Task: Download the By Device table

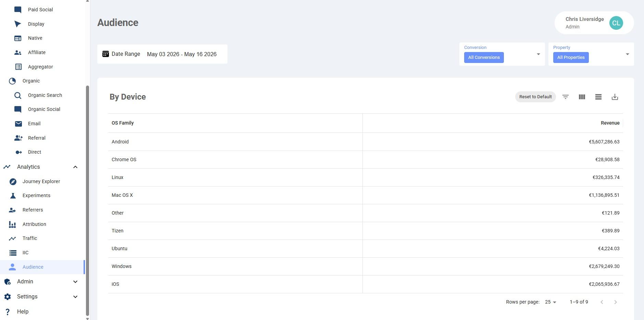Action: coord(615,97)
